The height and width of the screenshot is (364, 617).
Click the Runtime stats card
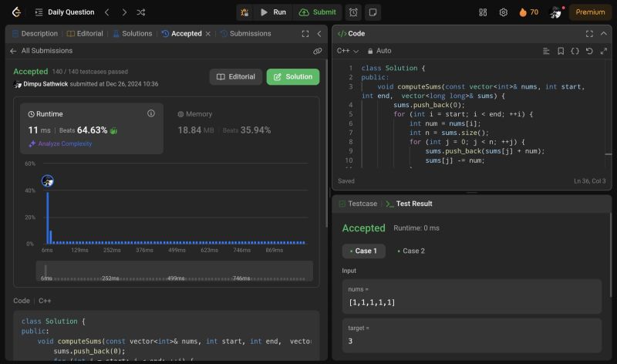pos(92,128)
